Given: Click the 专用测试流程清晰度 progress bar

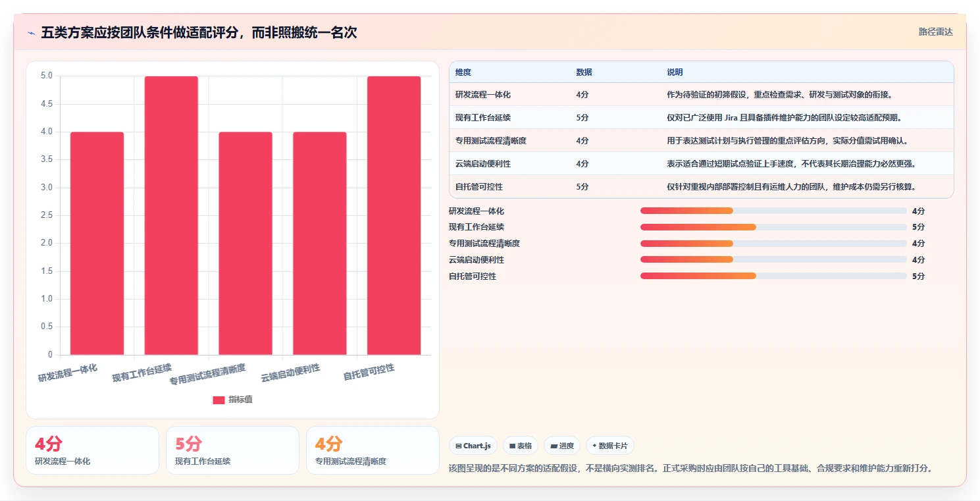Looking at the screenshot, I should (x=773, y=244).
